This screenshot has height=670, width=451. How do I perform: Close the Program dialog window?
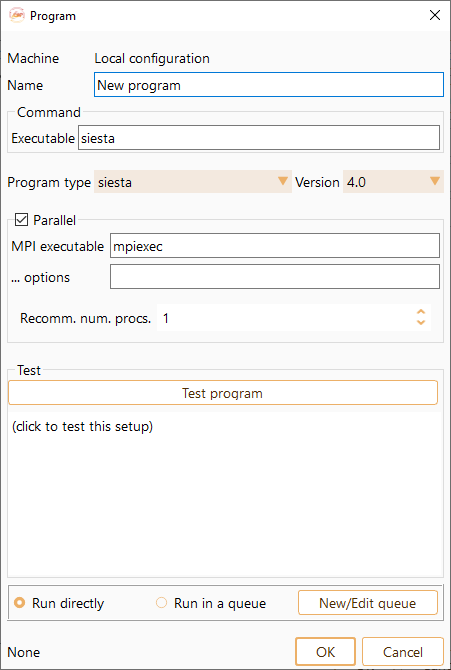[x=435, y=16]
